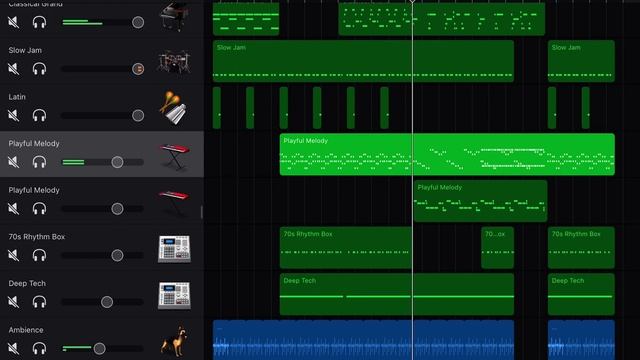
Task: Select the long Slow Jam region
Action: coord(363,61)
